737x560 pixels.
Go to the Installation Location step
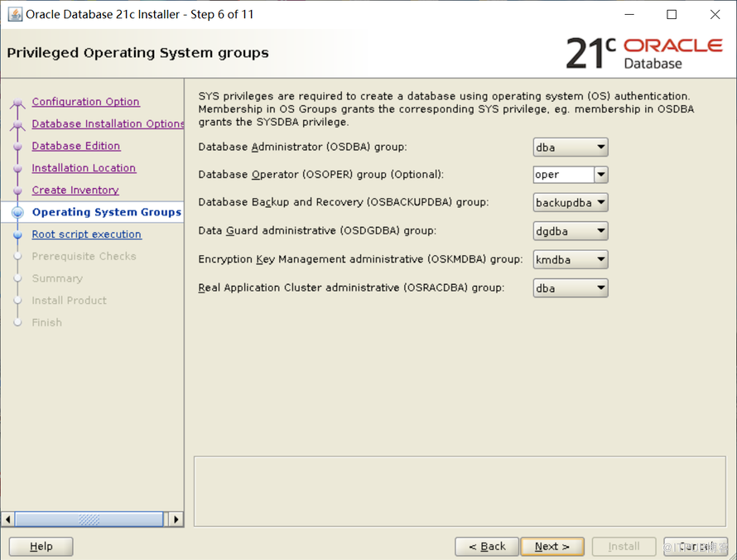(84, 168)
